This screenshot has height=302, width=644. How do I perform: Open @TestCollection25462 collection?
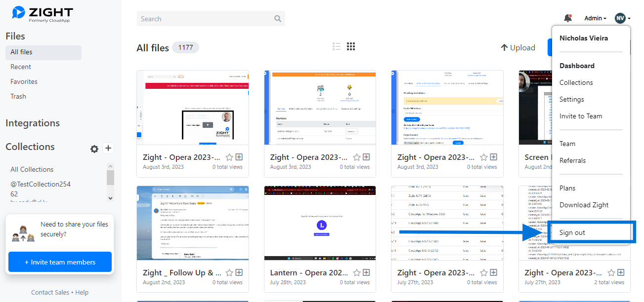point(41,189)
